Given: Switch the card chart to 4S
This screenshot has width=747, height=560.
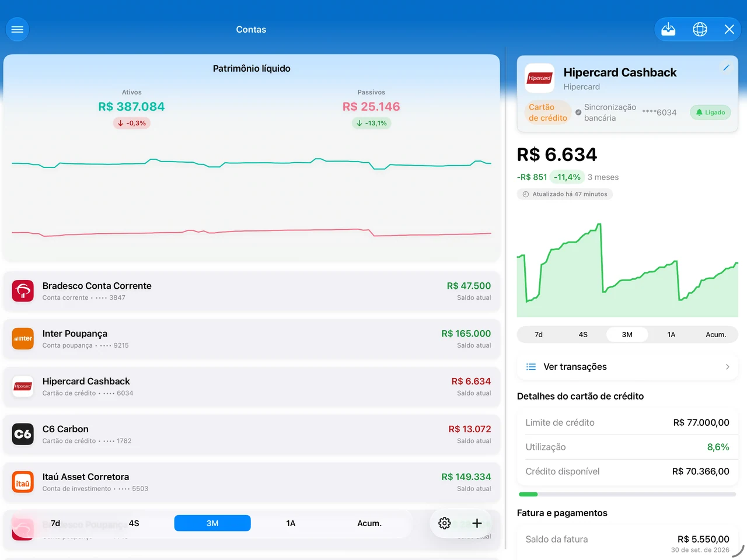Looking at the screenshot, I should [x=583, y=335].
